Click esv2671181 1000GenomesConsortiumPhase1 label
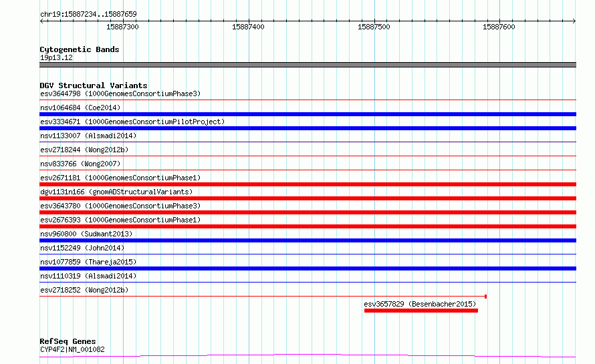The image size is (595, 364). point(120,178)
